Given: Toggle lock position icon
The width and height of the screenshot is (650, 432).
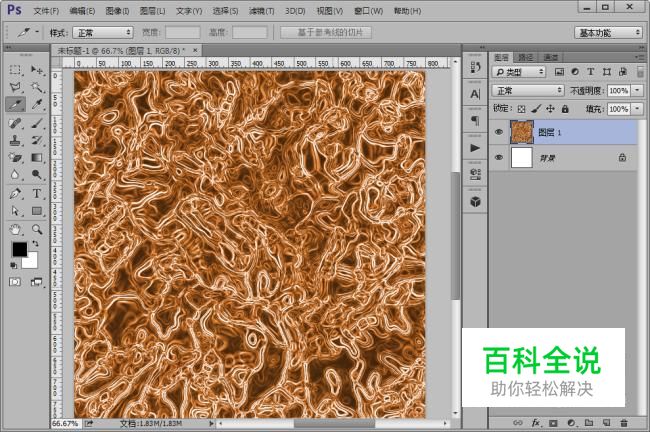Looking at the screenshot, I should click(x=550, y=109).
